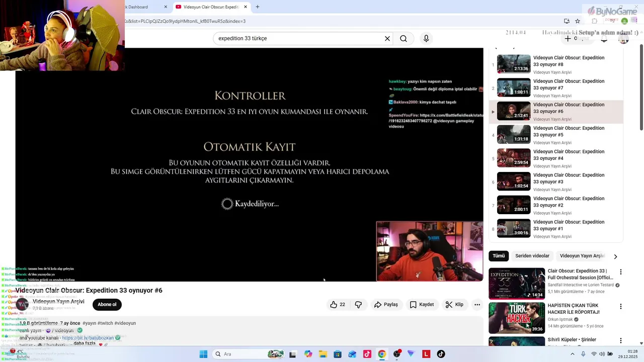Open Outlook from taskbar
The height and width of the screenshot is (362, 644).
point(352,354)
